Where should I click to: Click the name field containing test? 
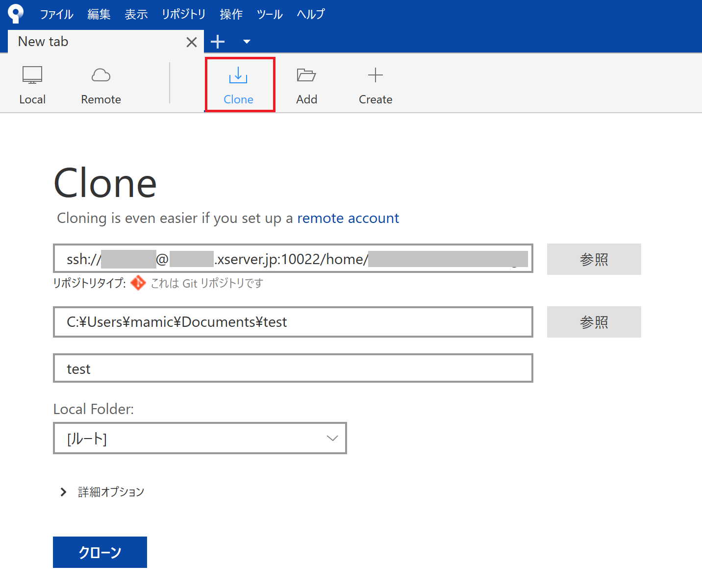click(x=293, y=368)
